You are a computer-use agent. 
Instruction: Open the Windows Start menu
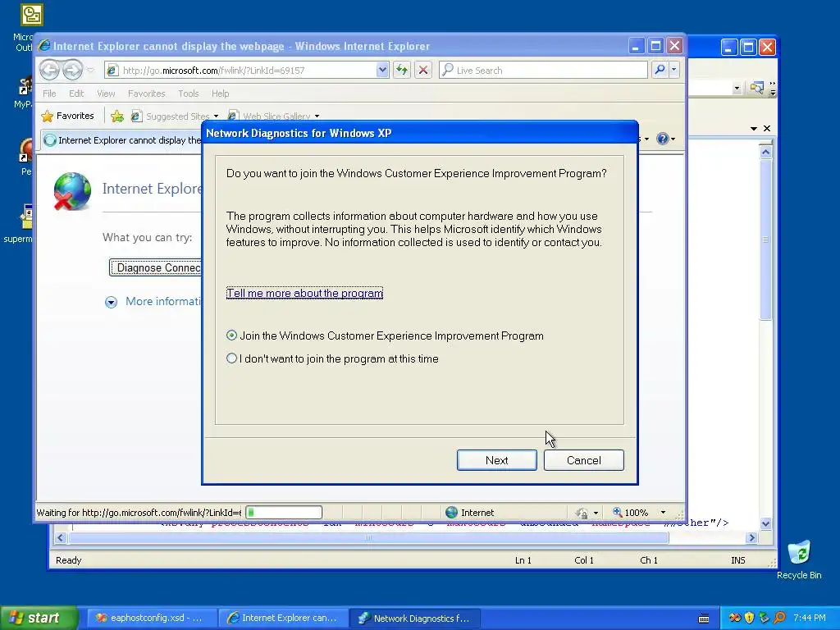(39, 619)
